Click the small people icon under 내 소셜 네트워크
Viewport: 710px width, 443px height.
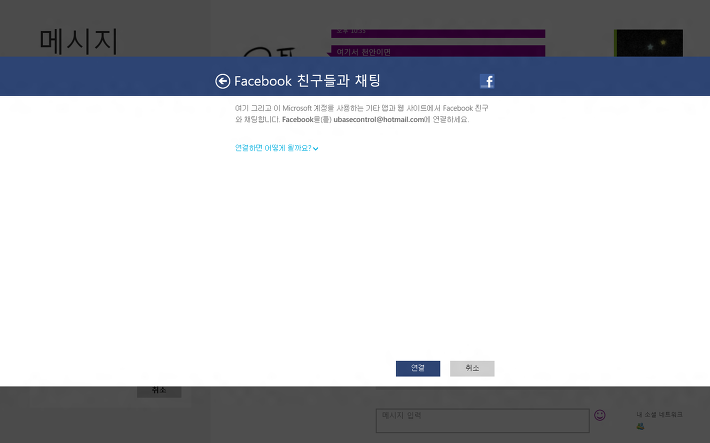(640, 426)
